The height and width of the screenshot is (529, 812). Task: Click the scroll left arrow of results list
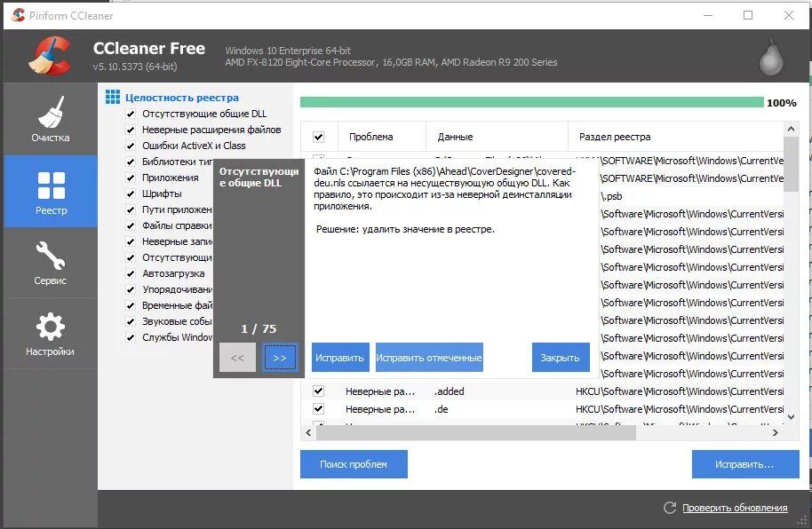[x=308, y=433]
